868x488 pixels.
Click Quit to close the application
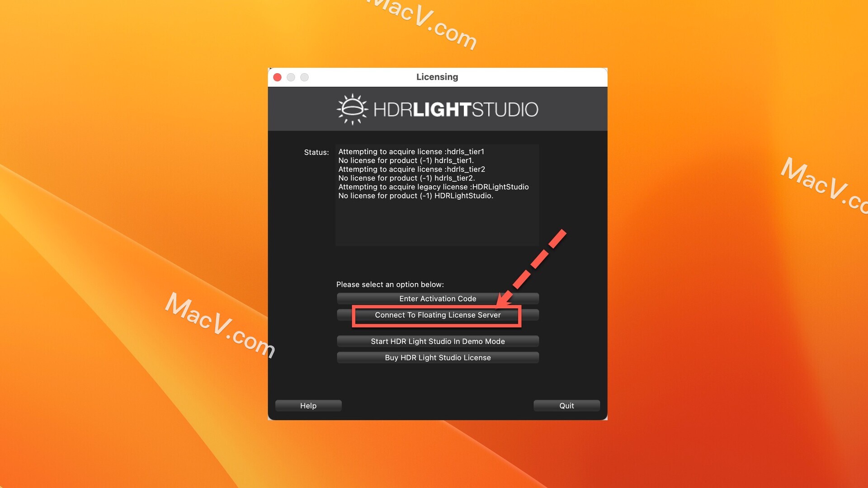click(x=566, y=405)
